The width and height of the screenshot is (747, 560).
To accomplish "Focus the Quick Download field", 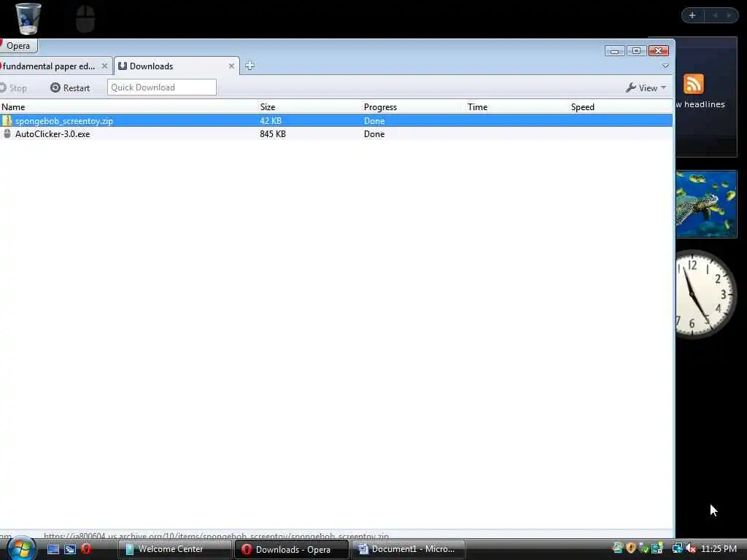I will pyautogui.click(x=162, y=87).
